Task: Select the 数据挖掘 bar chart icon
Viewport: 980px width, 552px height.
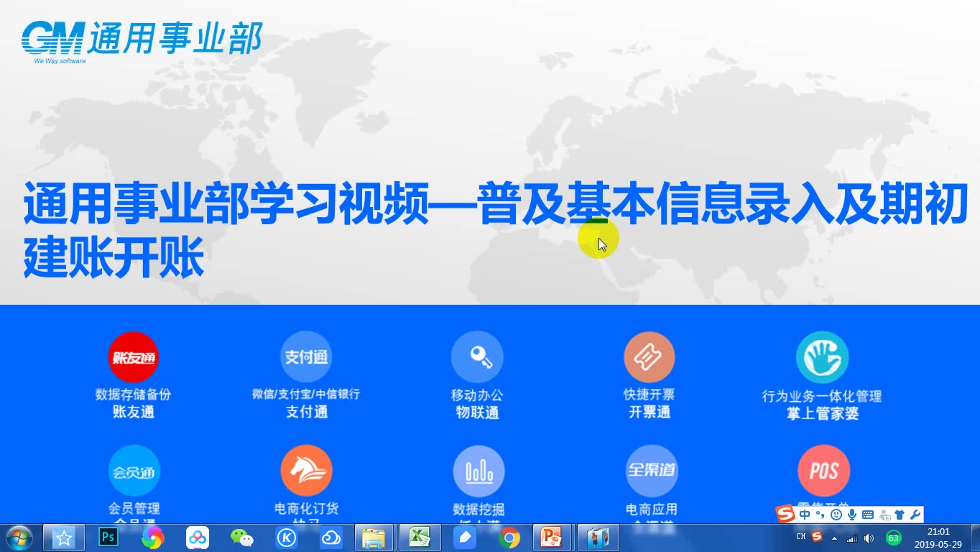Action: (x=479, y=471)
